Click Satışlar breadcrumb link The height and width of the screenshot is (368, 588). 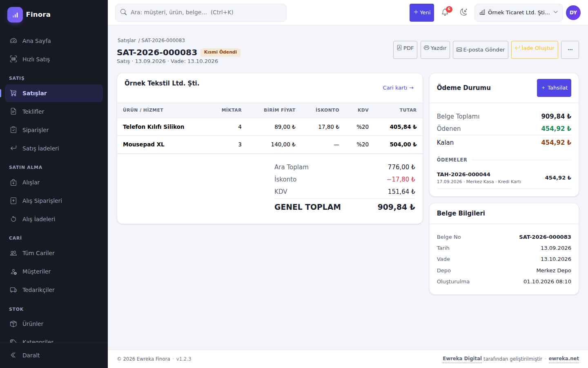coord(127,40)
